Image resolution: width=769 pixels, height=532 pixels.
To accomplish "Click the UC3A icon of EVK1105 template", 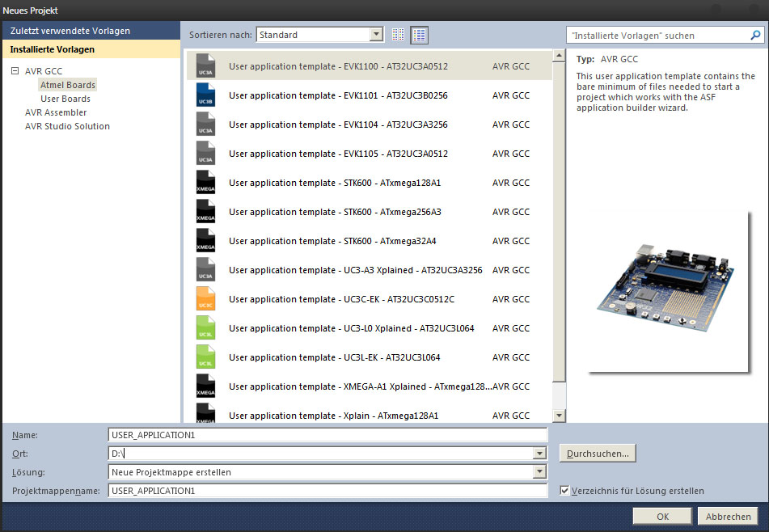I will (x=205, y=154).
